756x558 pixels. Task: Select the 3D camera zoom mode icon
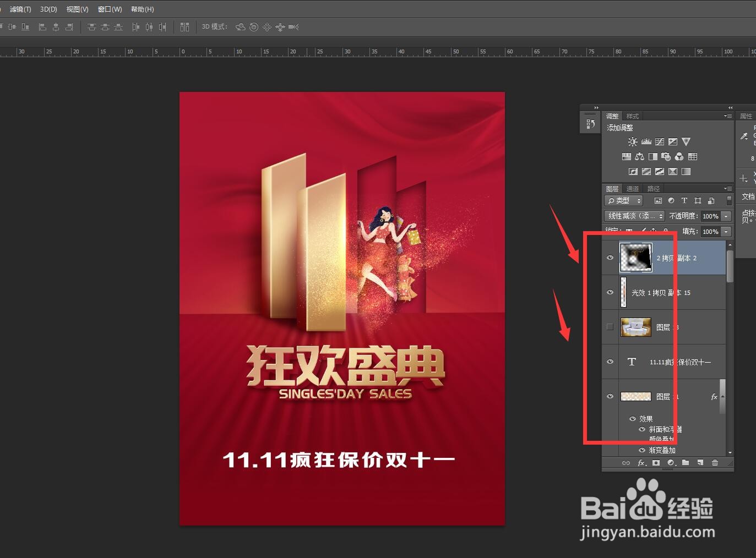(294, 26)
